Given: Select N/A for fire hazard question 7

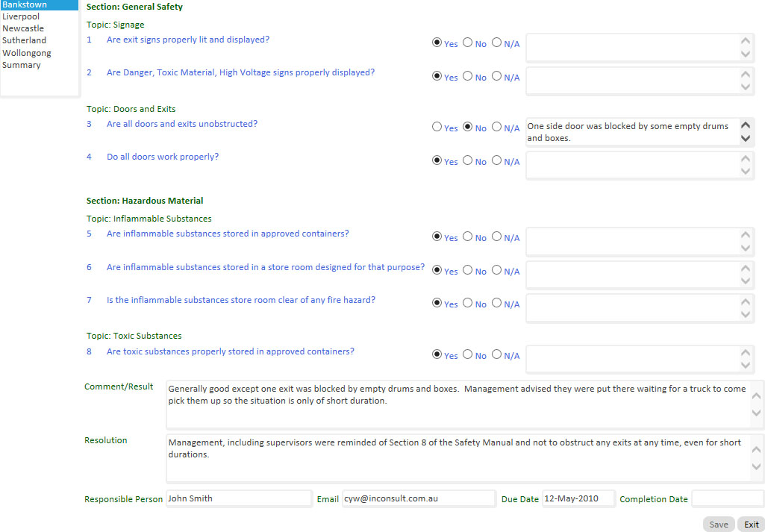Looking at the screenshot, I should pyautogui.click(x=496, y=303).
